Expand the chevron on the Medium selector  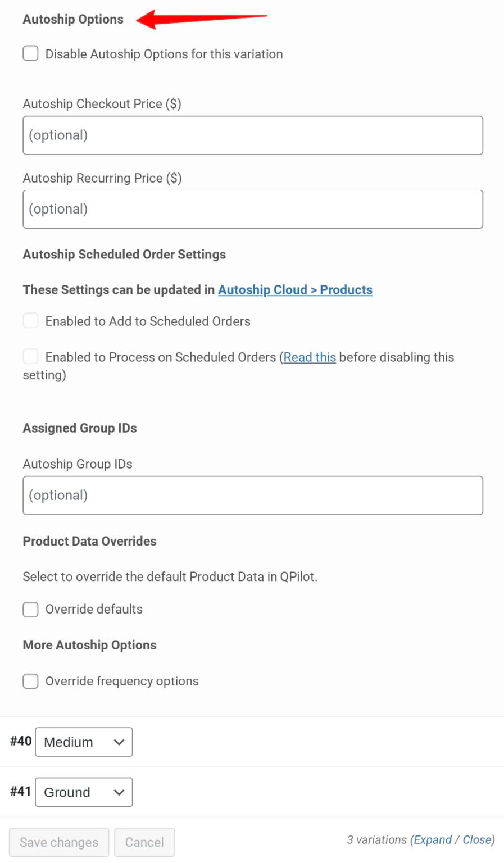[119, 742]
